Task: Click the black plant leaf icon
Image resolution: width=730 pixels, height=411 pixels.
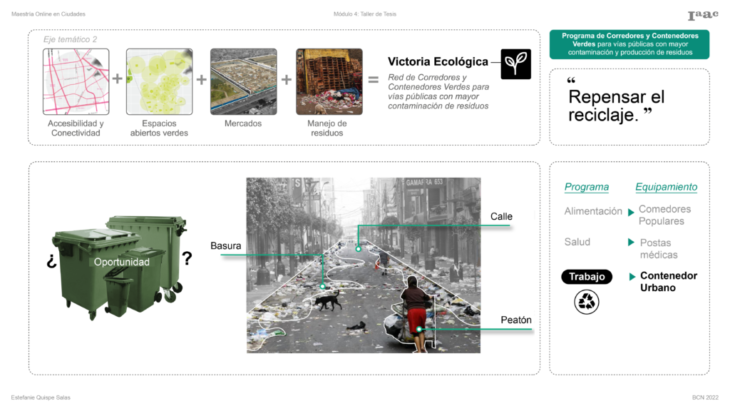Action: 516,63
